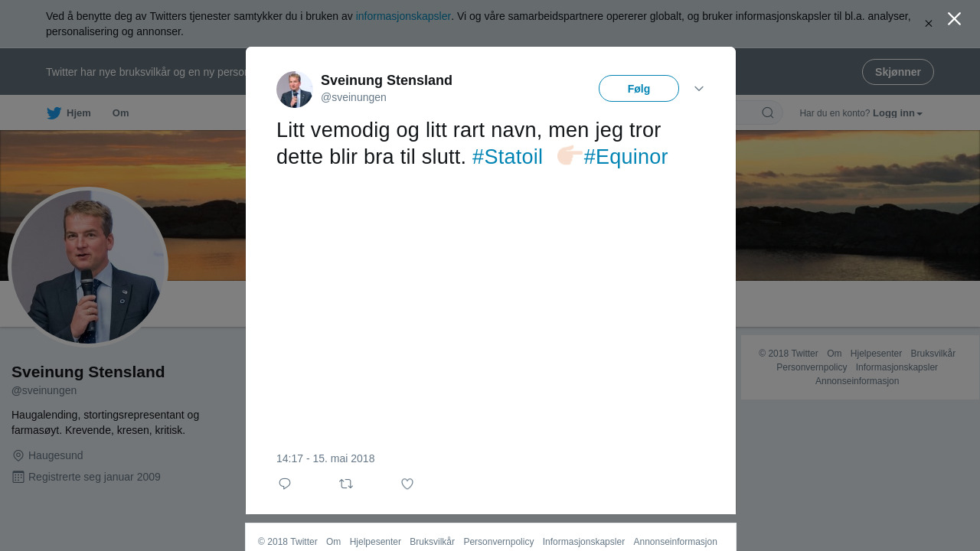Open Hjelpesenter in the bottom footer
Screen dimensions: 980x551
(x=375, y=542)
